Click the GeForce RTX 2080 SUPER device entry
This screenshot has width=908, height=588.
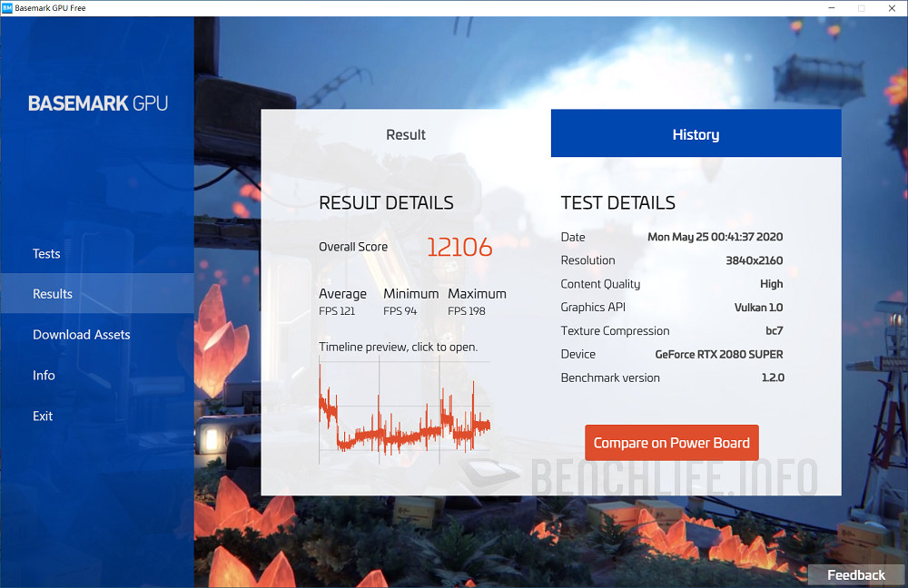(719, 354)
